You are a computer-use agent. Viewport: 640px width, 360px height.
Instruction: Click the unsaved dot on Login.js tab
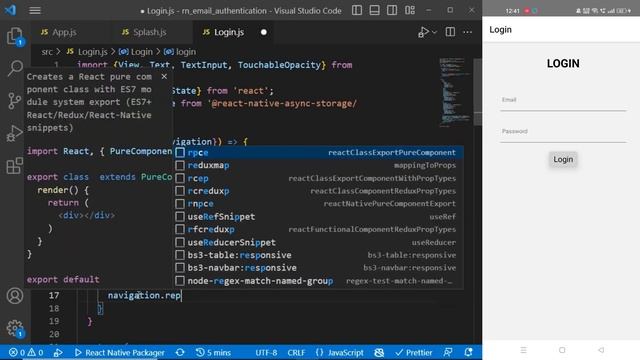[264, 32]
